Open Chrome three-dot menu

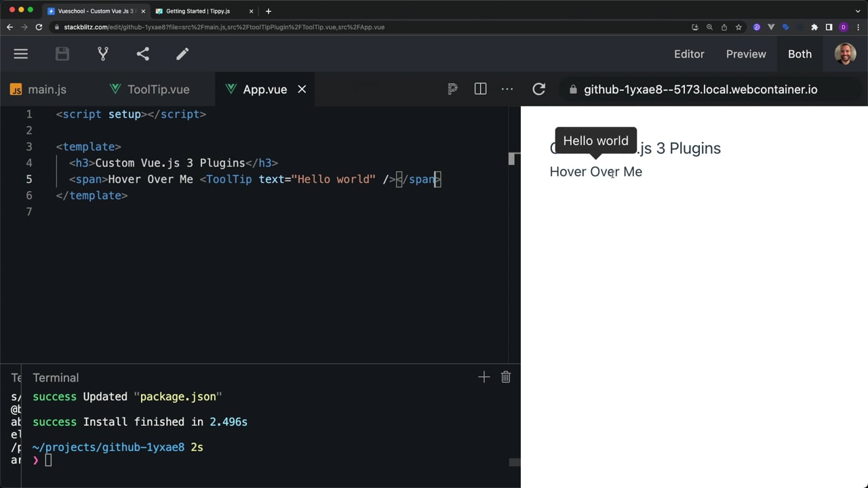858,27
